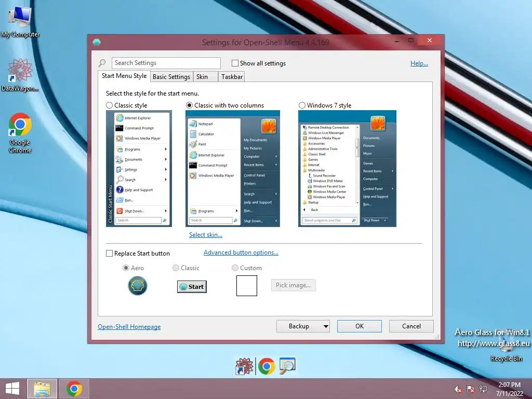Select Classic with two columns radio
Screen dimensions: 532x399
point(189,105)
